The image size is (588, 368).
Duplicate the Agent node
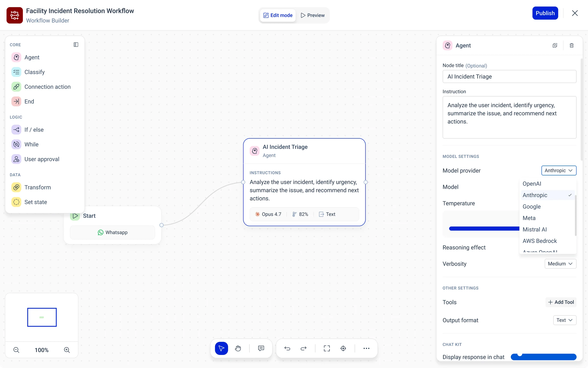pos(555,45)
